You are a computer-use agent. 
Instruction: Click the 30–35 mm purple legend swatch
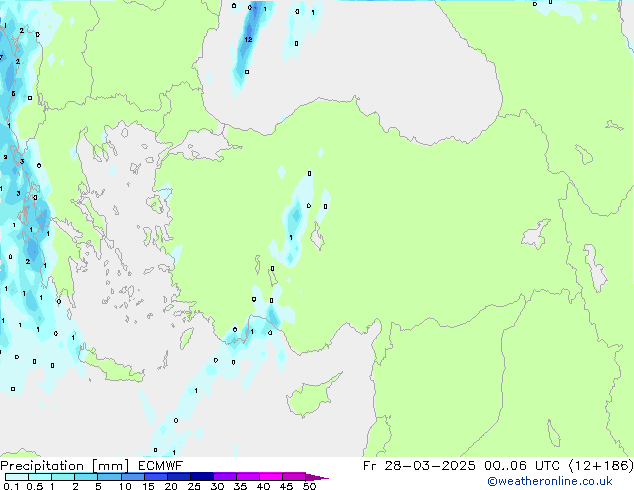pyautogui.click(x=225, y=477)
